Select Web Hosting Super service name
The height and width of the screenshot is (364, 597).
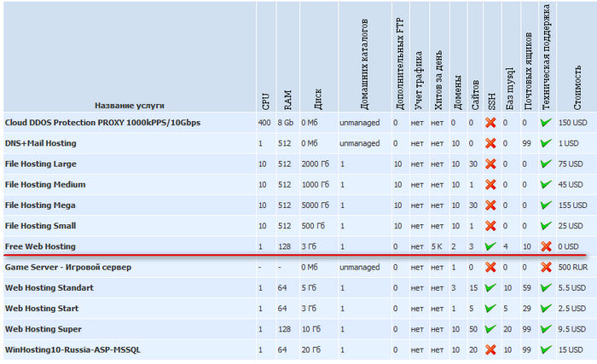pos(43,329)
